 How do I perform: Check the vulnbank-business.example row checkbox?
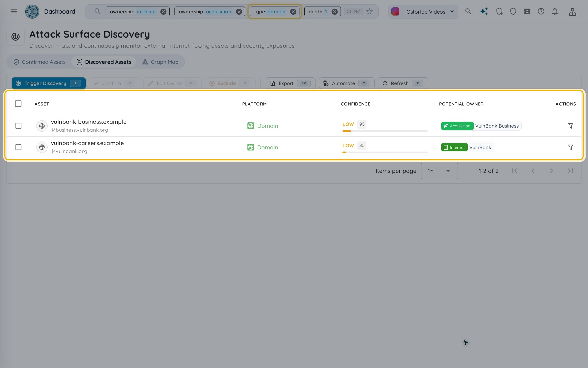pyautogui.click(x=18, y=126)
